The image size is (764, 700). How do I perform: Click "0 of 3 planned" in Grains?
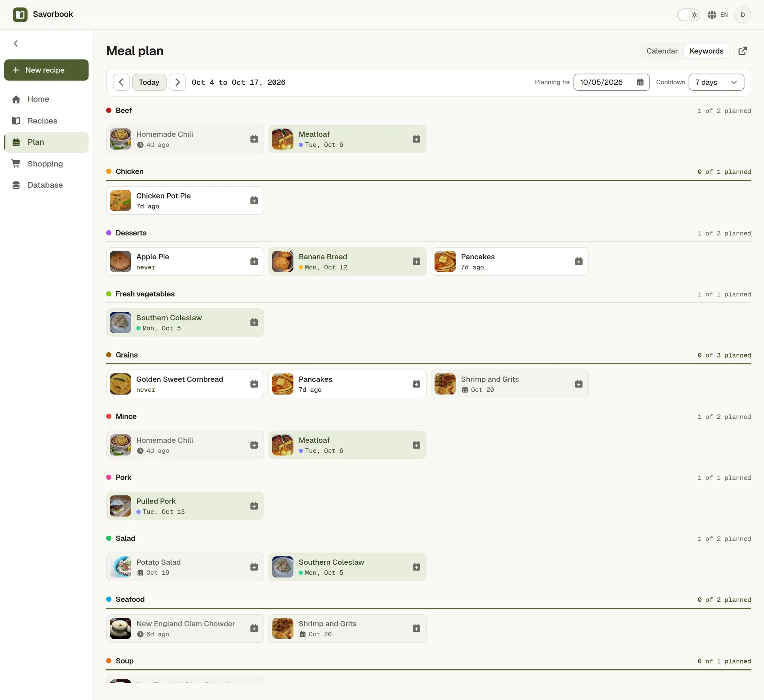[x=724, y=355]
